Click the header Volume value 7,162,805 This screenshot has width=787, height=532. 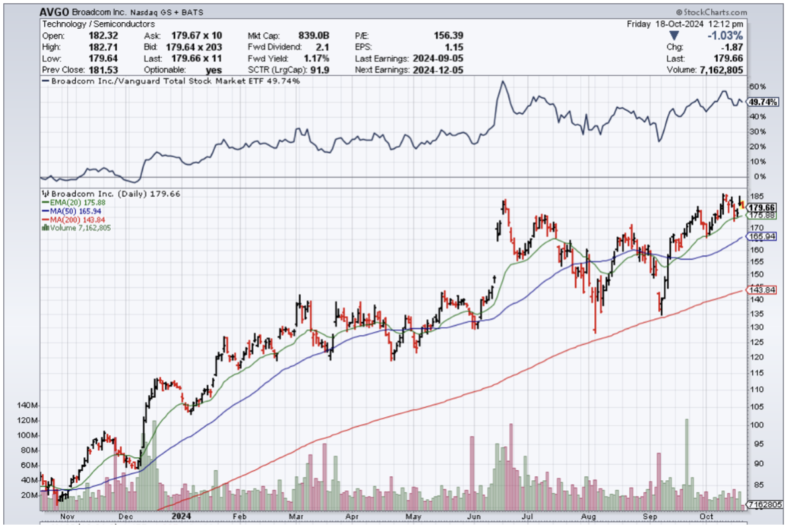[721, 70]
